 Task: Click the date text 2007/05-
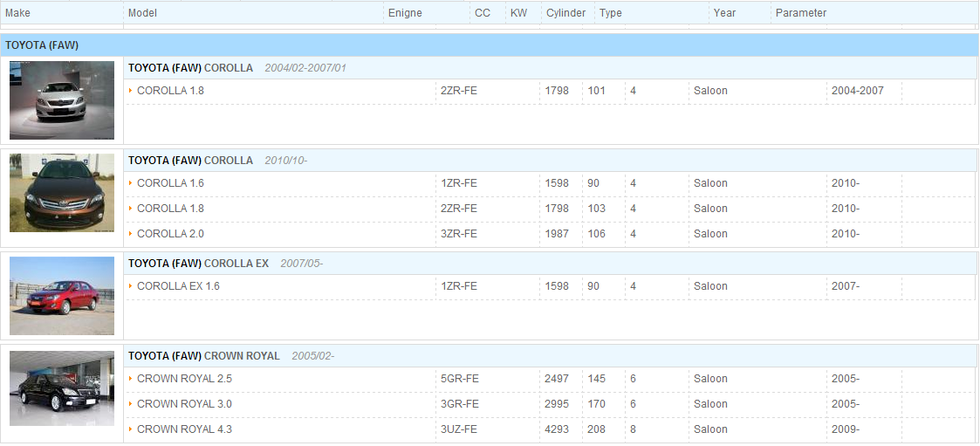click(301, 264)
